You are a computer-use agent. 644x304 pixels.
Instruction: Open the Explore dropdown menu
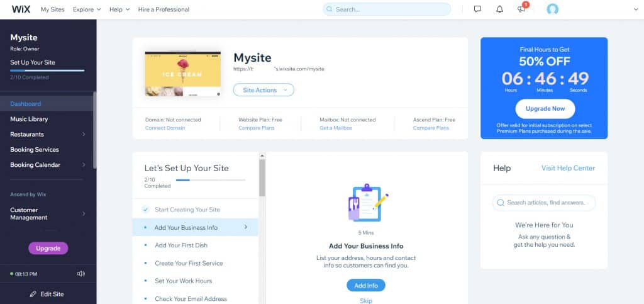[87, 9]
